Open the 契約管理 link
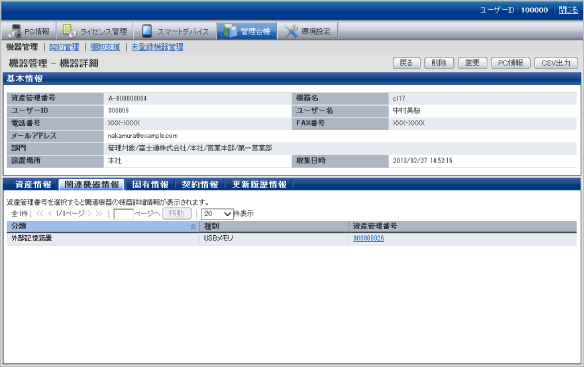The width and height of the screenshot is (584, 367). pos(64,47)
